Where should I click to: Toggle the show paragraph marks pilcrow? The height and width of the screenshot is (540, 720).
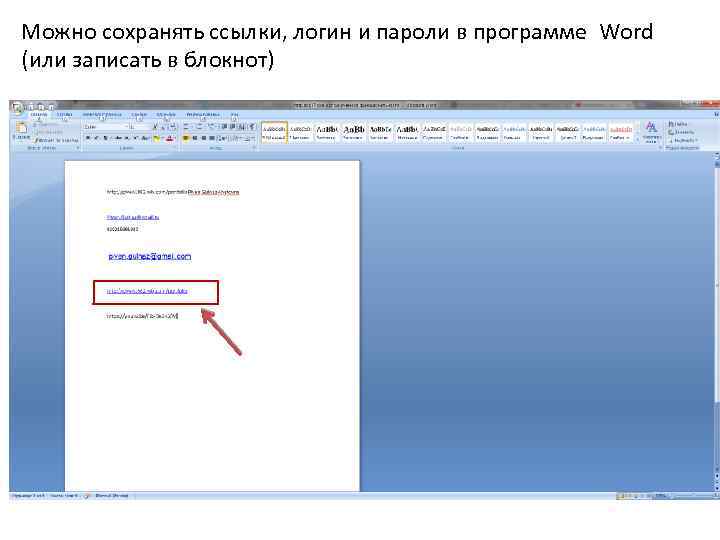[251, 127]
